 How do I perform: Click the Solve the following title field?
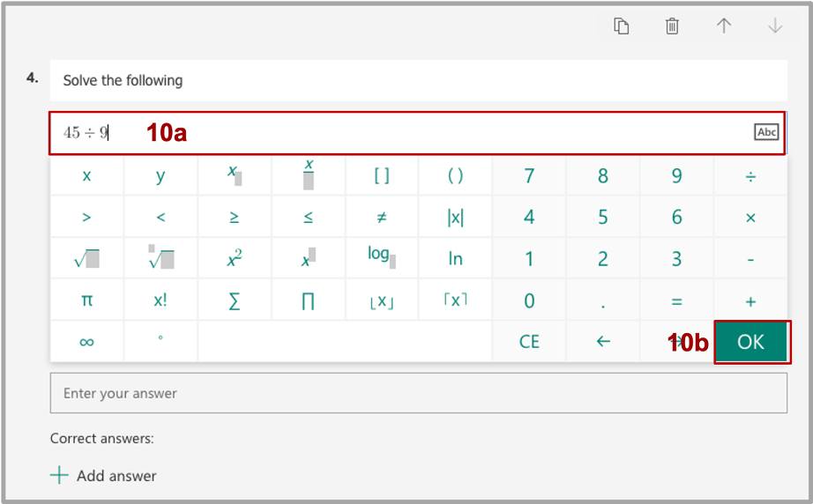419,80
